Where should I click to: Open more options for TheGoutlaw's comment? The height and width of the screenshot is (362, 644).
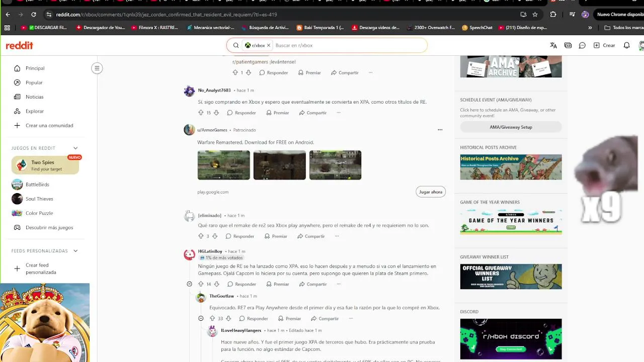pyautogui.click(x=351, y=318)
